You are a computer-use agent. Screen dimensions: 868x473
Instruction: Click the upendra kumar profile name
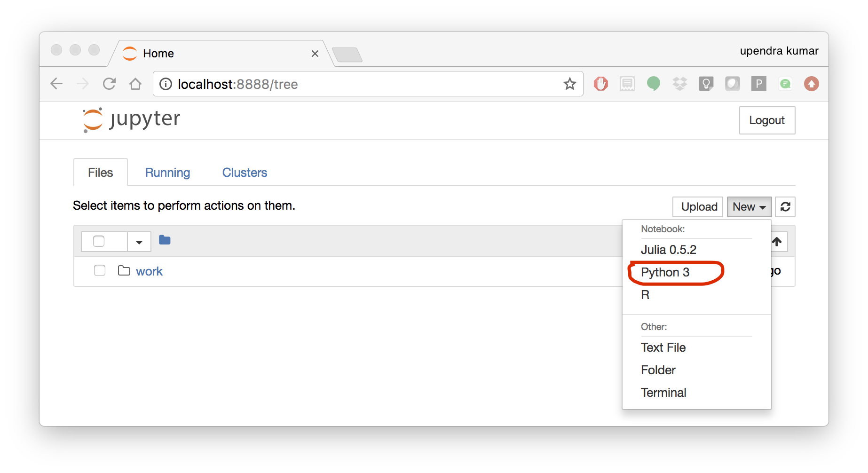pos(779,51)
